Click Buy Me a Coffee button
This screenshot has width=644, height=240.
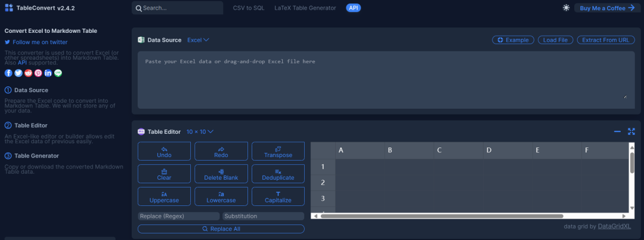(608, 8)
